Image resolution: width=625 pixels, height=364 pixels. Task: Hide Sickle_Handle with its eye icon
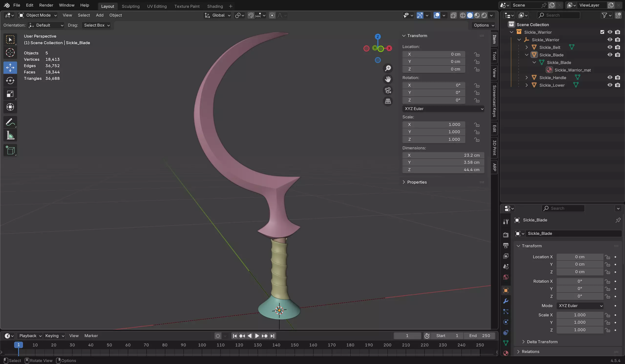[610, 77]
